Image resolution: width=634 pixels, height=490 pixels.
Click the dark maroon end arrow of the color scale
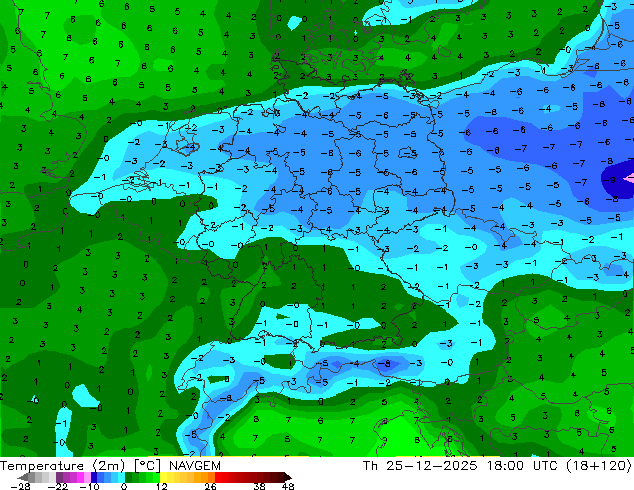point(288,477)
